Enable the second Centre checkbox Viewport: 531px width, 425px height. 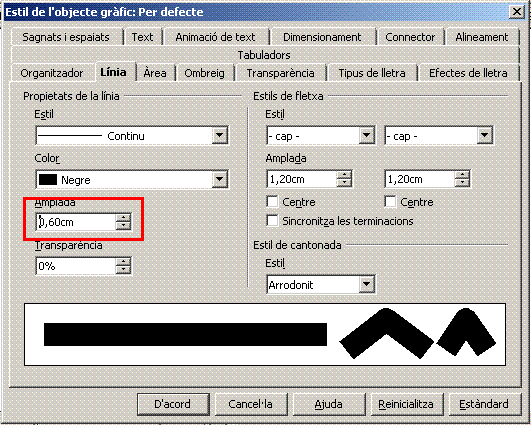[390, 202]
